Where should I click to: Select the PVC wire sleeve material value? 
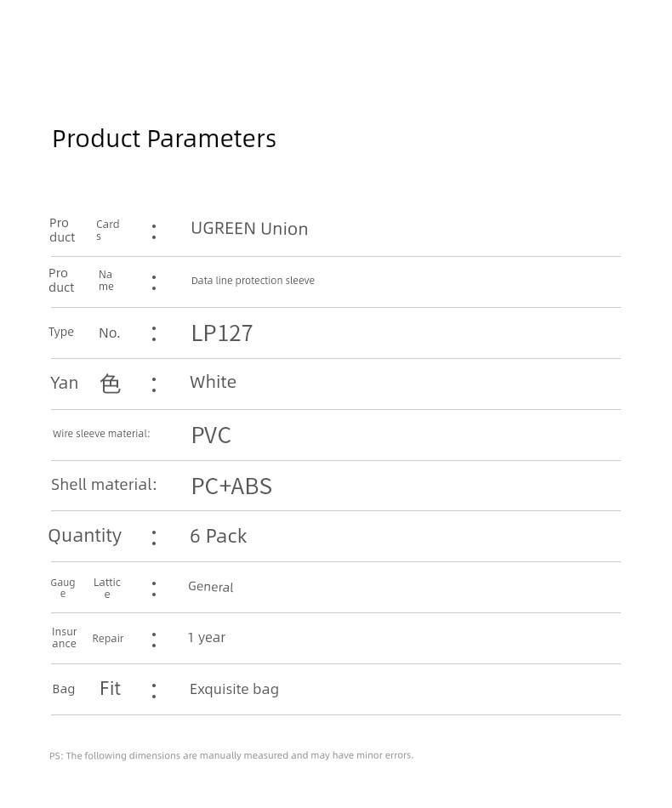point(211,435)
